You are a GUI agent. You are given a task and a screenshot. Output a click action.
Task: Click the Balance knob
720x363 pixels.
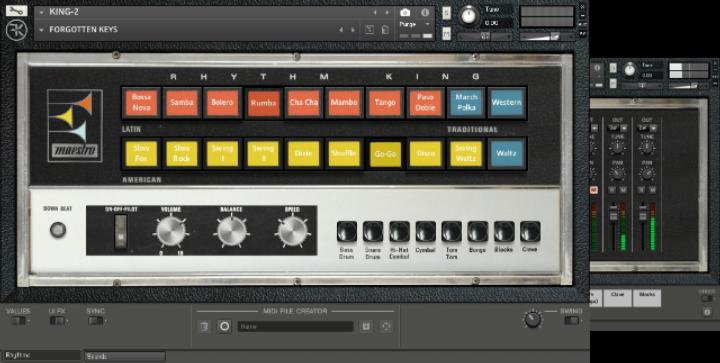(231, 231)
